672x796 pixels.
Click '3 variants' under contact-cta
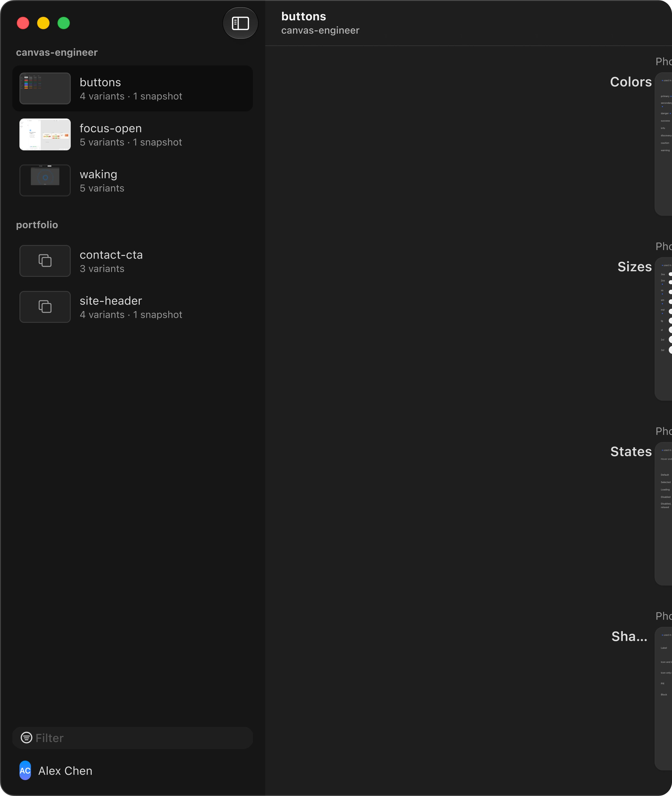tap(102, 269)
